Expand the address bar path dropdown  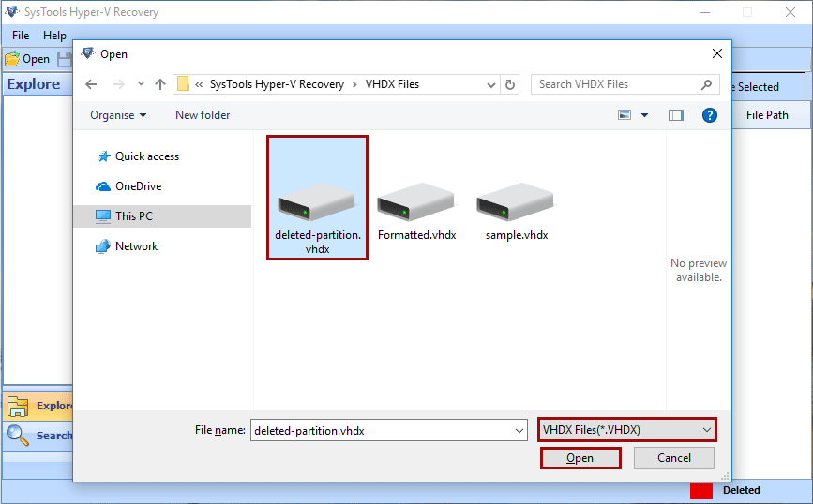click(490, 84)
